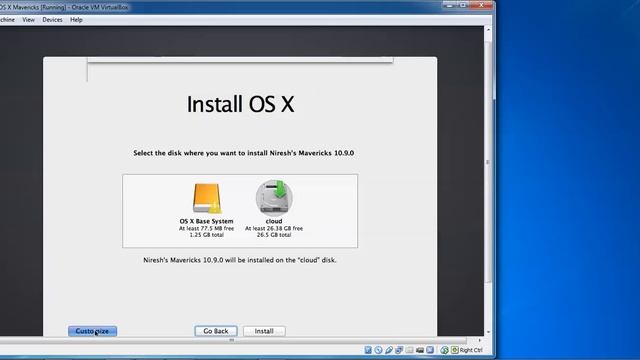Click 'At least 77.5 MB free' text
This screenshot has width=640, height=360.
tap(207, 229)
